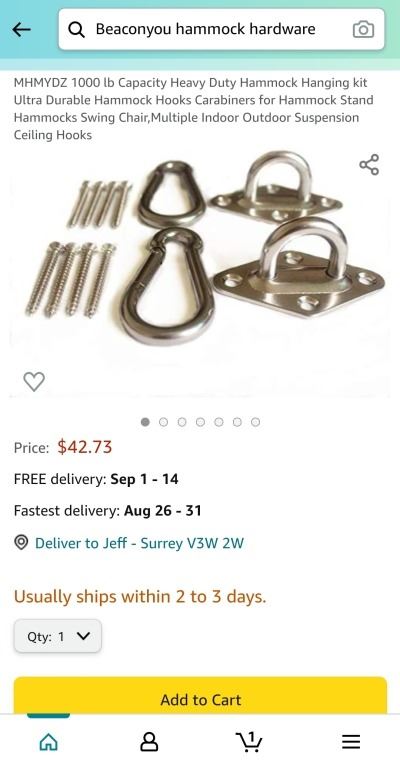Open the shopping cart icon
This screenshot has width=400, height=768.
[249, 742]
